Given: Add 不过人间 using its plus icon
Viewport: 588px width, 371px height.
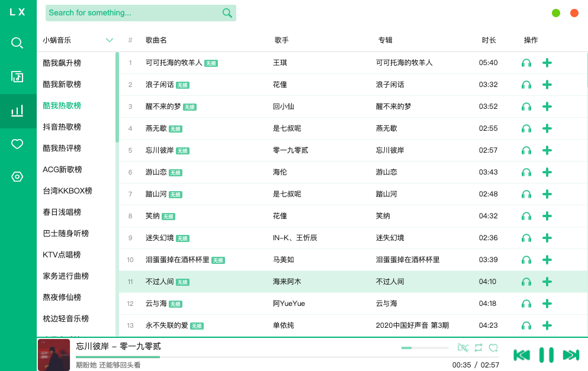Looking at the screenshot, I should (547, 282).
